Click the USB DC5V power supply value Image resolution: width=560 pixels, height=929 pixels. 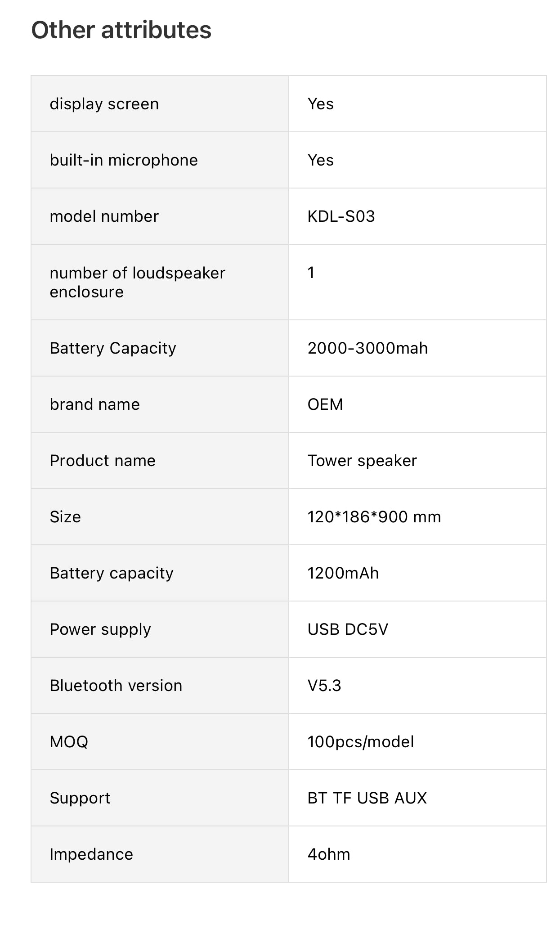point(348,629)
